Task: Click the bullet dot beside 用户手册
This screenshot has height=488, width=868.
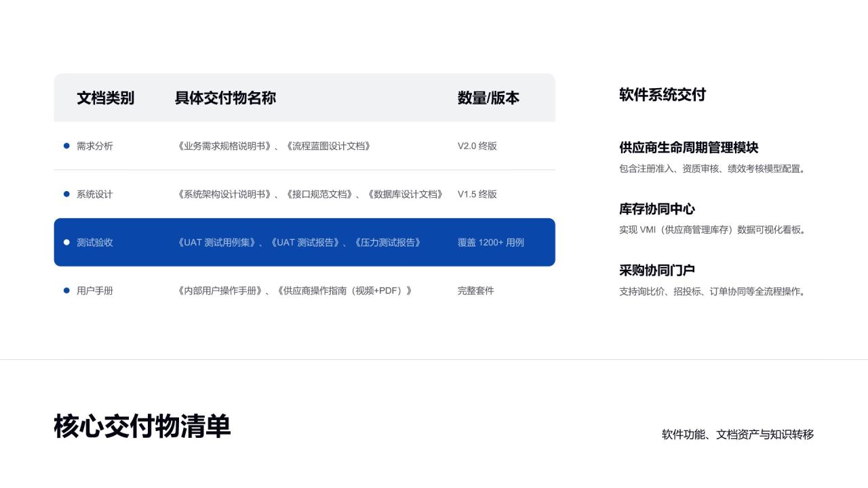Action: pyautogui.click(x=66, y=291)
